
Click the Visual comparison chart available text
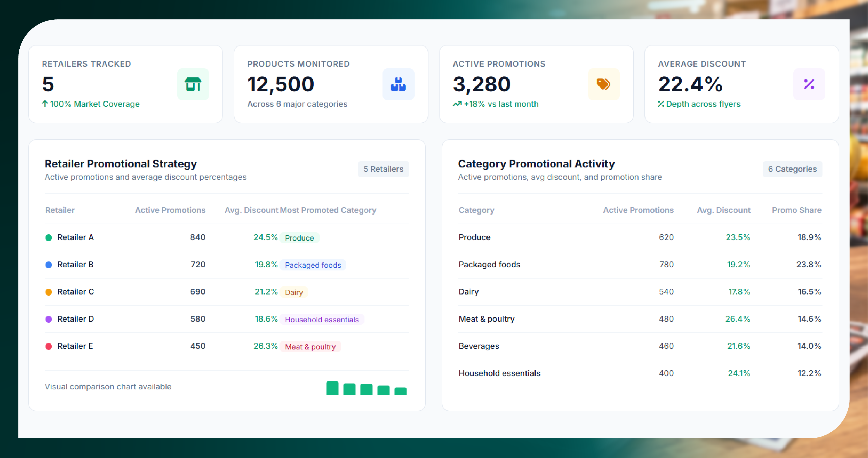point(108,387)
